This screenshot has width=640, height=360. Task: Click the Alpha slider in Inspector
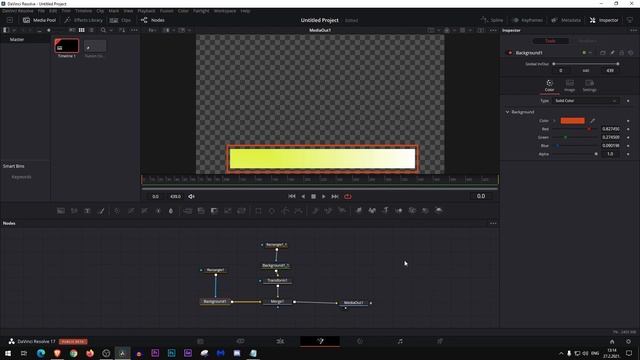[x=575, y=154]
